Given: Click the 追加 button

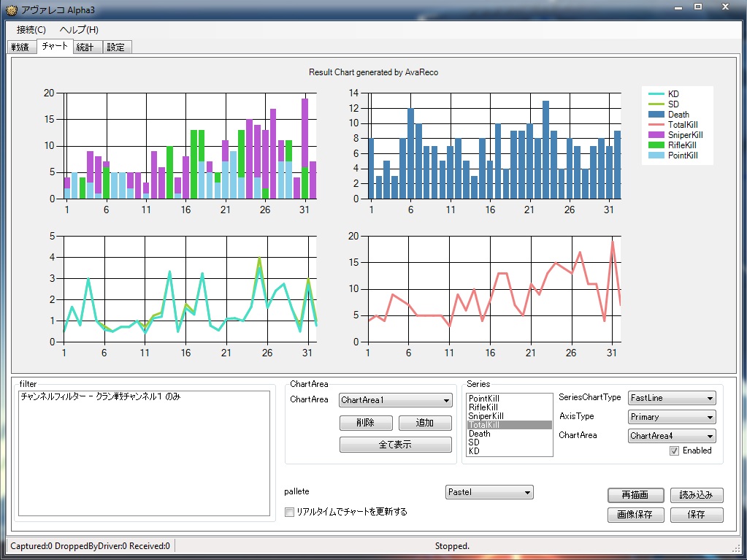Looking at the screenshot, I should pyautogui.click(x=425, y=423).
